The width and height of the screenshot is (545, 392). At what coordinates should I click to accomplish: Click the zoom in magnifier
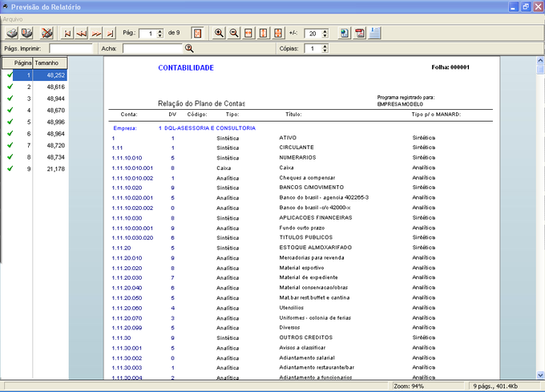(219, 33)
